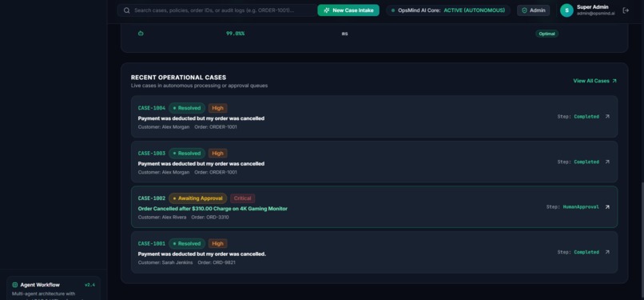Click Order: ORD-9821 text

[217, 262]
